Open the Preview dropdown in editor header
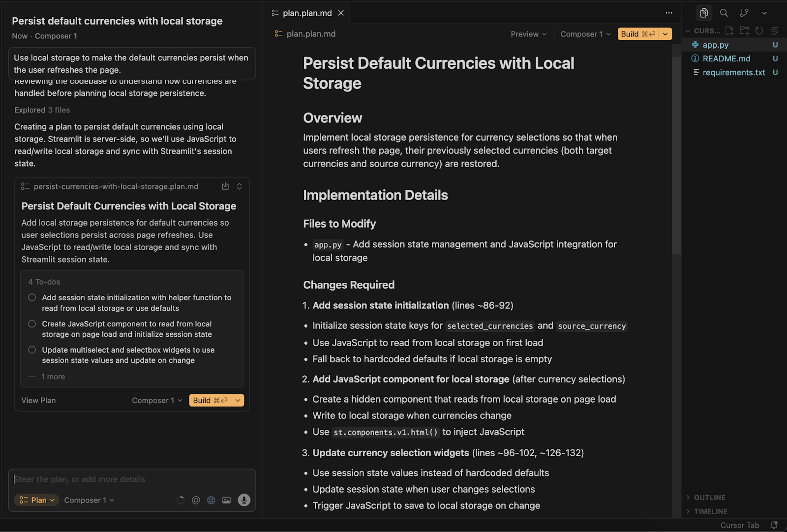 point(528,34)
